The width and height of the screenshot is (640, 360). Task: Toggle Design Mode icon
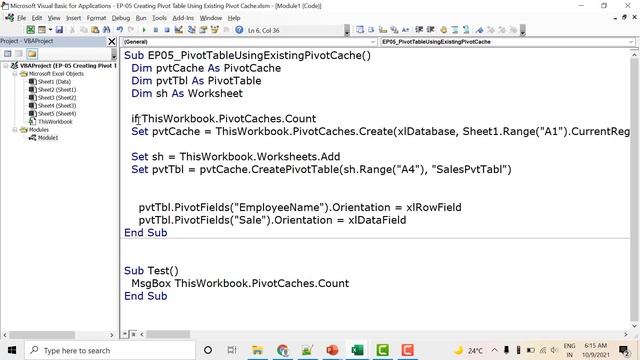(178, 30)
